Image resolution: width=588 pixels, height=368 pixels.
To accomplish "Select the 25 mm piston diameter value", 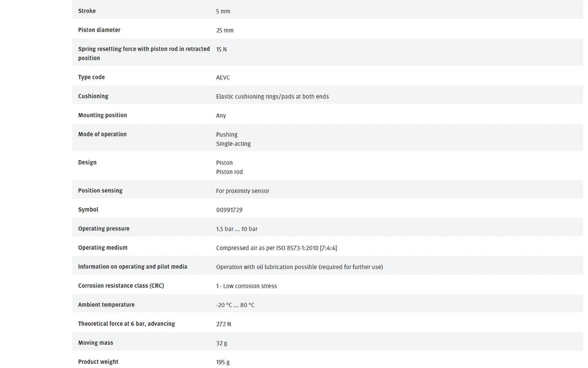I will [225, 30].
